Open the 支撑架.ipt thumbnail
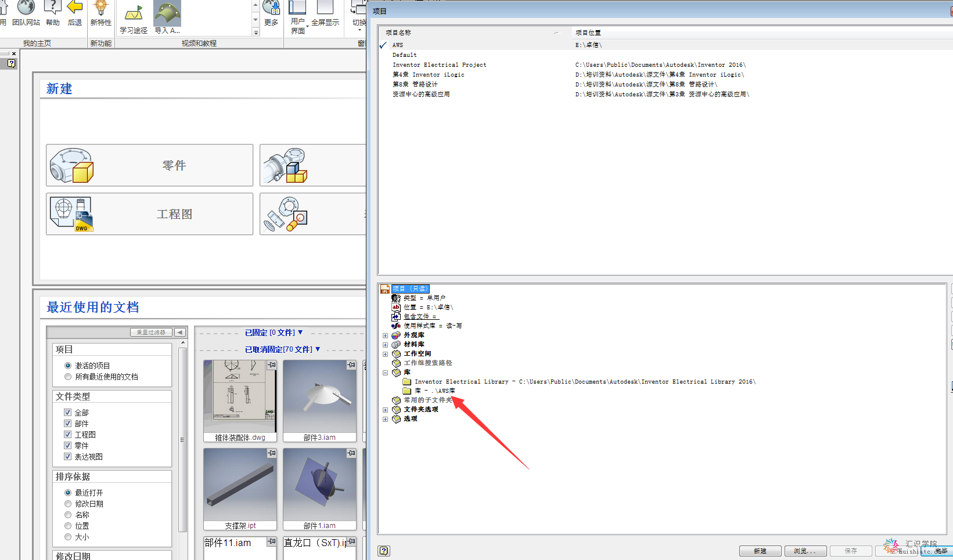953x560 pixels. pyautogui.click(x=240, y=489)
